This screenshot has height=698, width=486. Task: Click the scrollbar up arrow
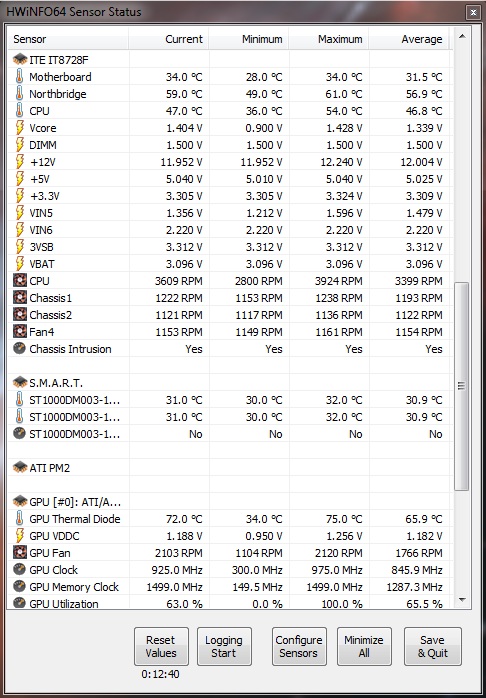point(462,36)
